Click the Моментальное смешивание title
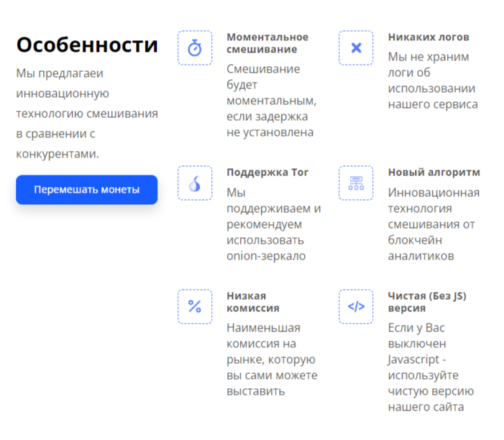 point(267,43)
